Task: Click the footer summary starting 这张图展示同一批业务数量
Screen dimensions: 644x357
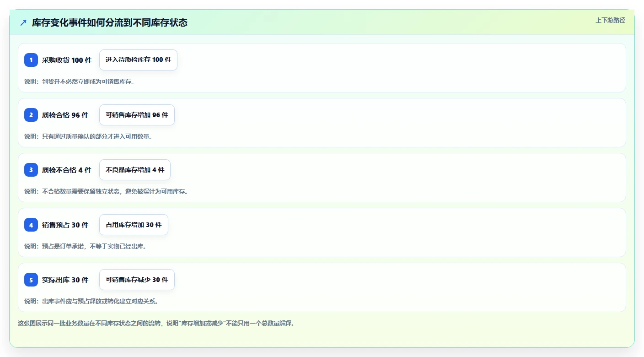Action: (x=156, y=323)
